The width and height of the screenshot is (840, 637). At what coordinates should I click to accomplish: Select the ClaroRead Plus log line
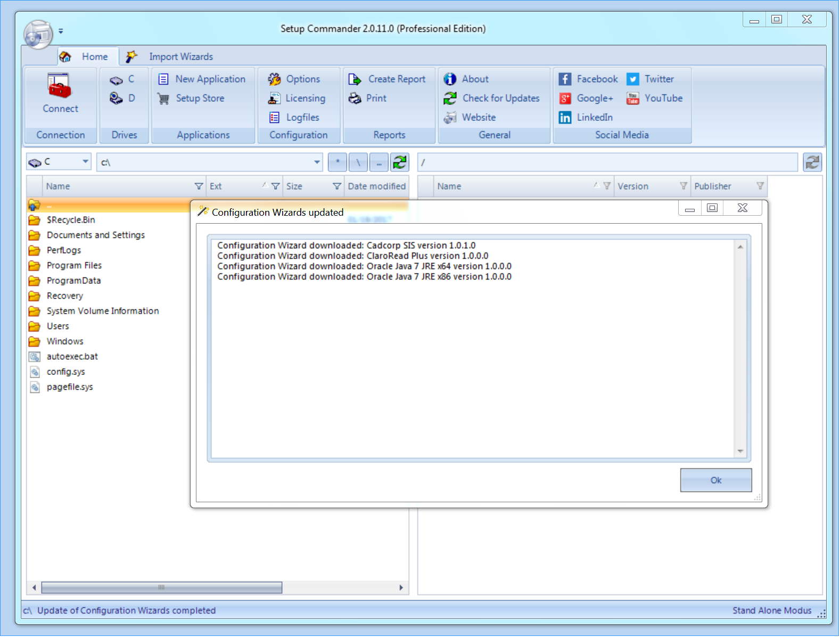(353, 256)
